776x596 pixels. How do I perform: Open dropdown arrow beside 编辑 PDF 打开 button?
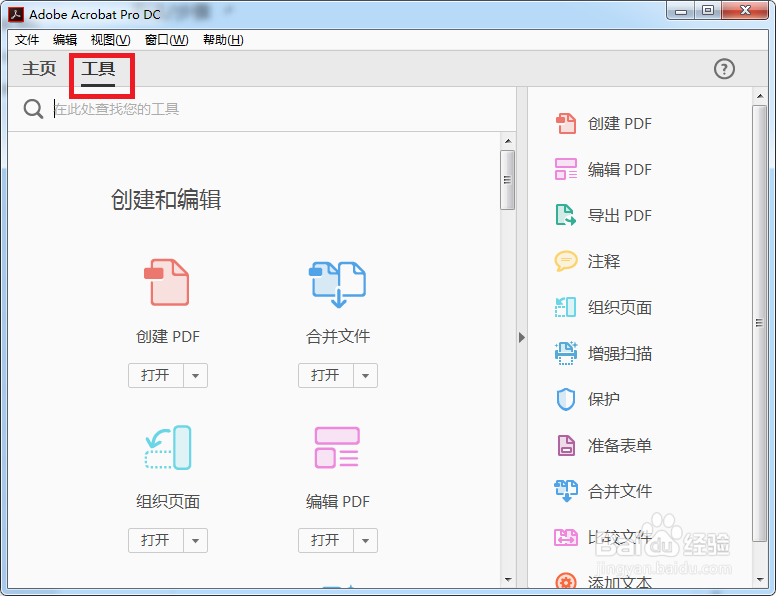click(x=365, y=541)
